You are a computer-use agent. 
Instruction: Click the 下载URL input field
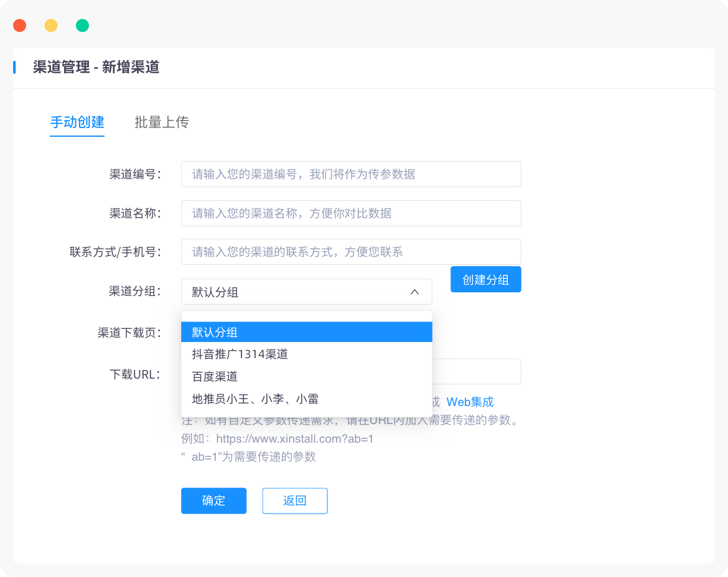[x=477, y=371]
